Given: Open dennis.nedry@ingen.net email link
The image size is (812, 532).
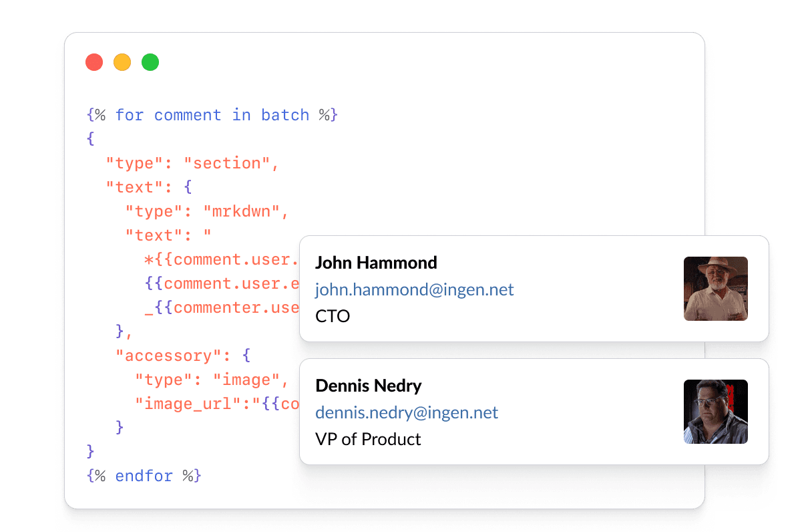Looking at the screenshot, I should coord(407,412).
